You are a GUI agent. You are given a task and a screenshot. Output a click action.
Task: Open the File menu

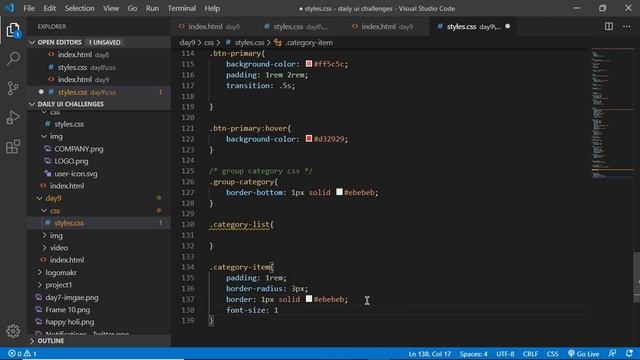29,8
